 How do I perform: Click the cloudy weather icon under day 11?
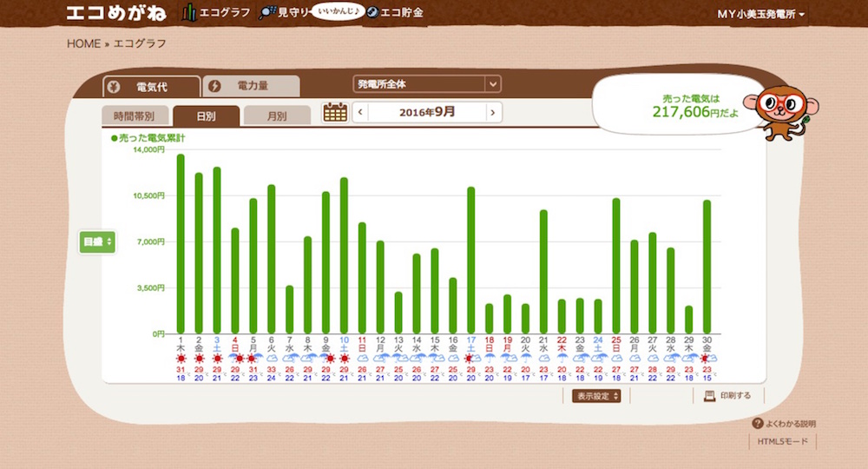pyautogui.click(x=362, y=359)
